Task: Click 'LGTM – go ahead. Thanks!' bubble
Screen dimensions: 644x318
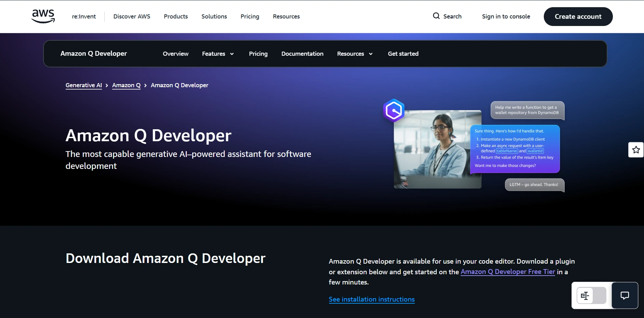Action: tap(534, 185)
